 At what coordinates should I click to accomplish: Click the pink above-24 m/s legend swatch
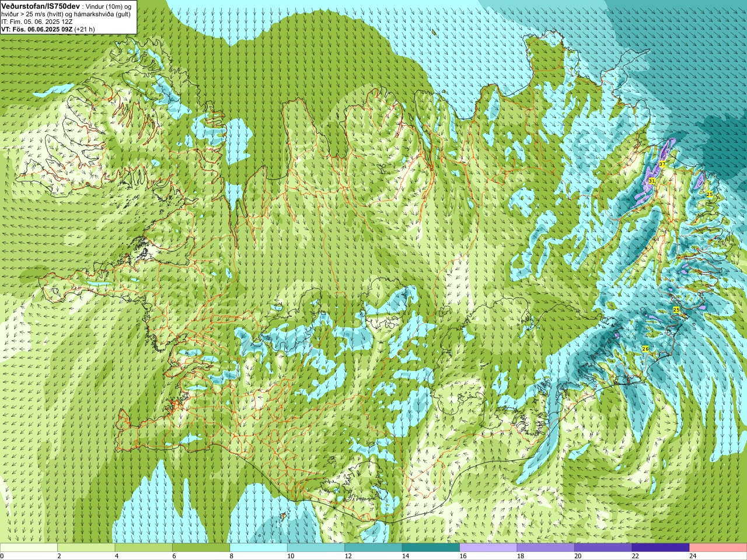pos(718,548)
